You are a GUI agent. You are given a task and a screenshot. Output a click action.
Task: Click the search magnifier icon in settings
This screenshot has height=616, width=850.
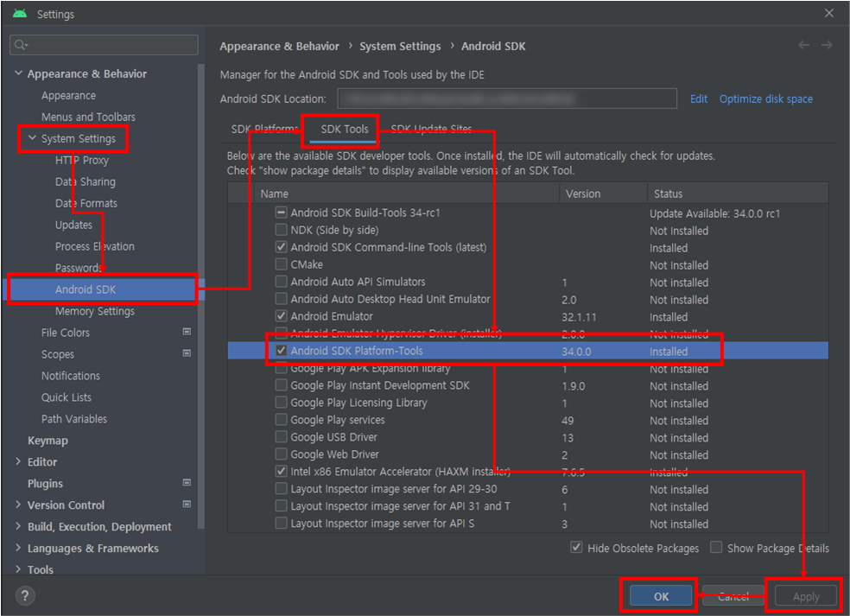point(21,45)
